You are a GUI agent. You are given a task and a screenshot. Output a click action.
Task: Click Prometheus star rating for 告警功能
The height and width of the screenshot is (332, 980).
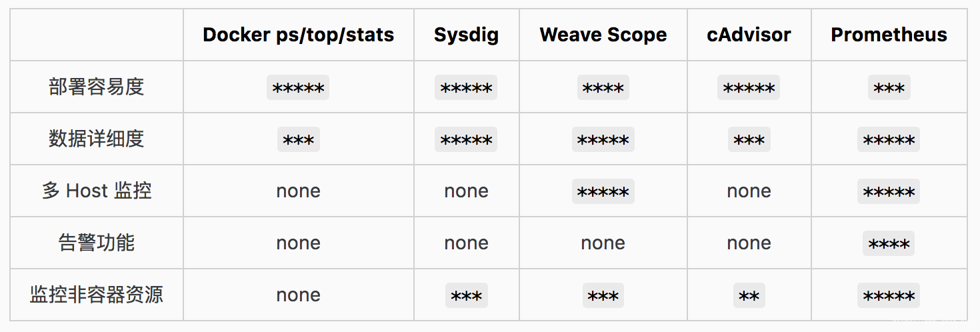(889, 243)
